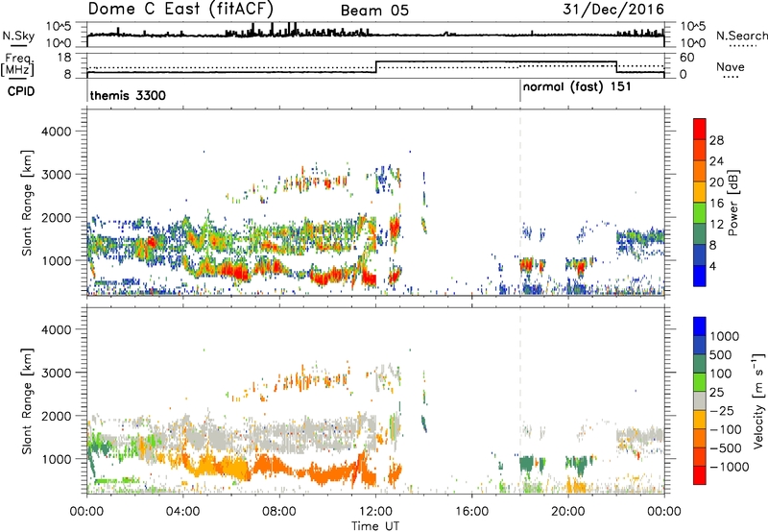The width and height of the screenshot is (768, 532).
Task: Click the "-1000" Velocity colorbar tick label
Action: (x=729, y=467)
